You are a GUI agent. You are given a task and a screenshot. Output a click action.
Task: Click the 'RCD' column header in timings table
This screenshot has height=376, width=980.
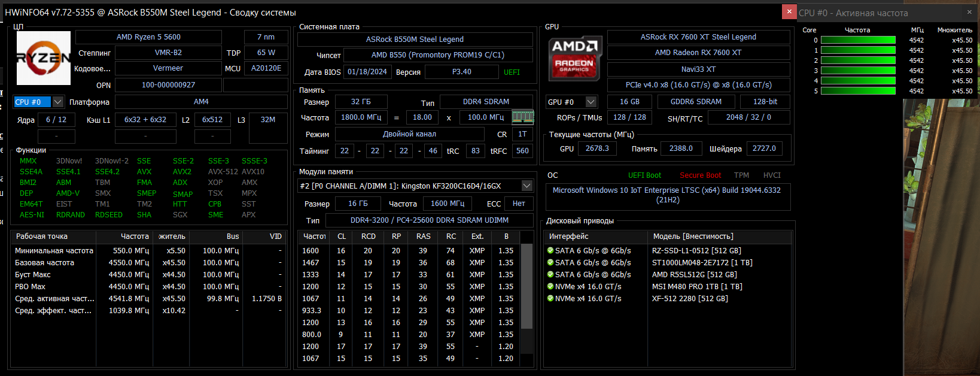pyautogui.click(x=369, y=236)
